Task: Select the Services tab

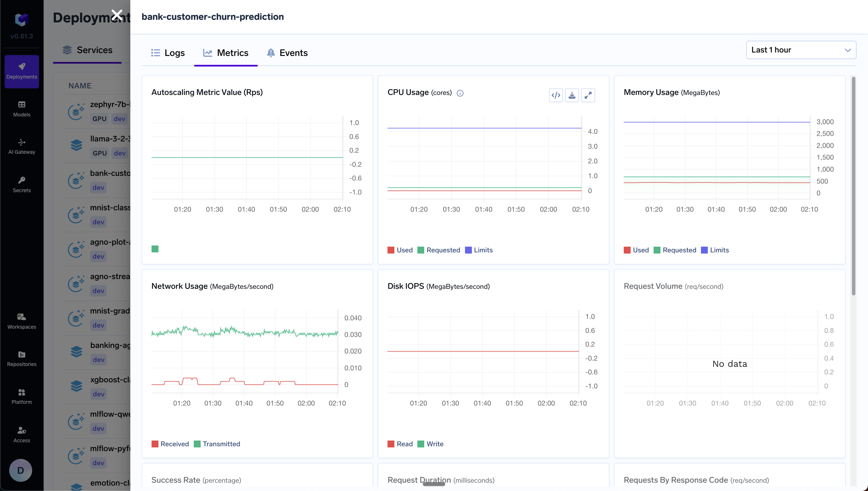Action: tap(88, 50)
